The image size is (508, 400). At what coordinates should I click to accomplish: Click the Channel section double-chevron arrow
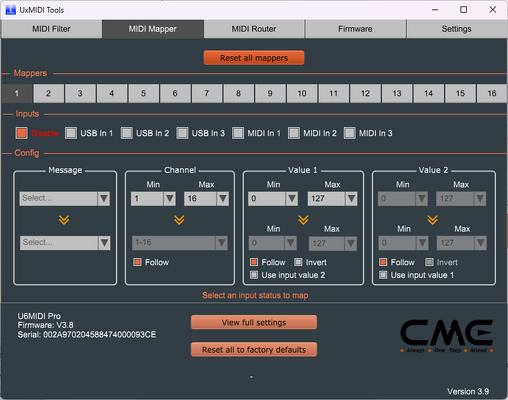pos(179,220)
